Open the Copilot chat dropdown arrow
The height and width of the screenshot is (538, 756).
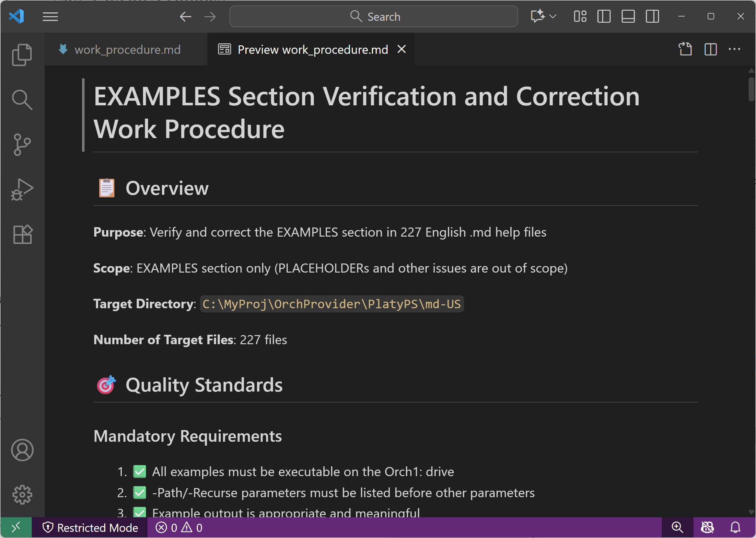(x=552, y=16)
